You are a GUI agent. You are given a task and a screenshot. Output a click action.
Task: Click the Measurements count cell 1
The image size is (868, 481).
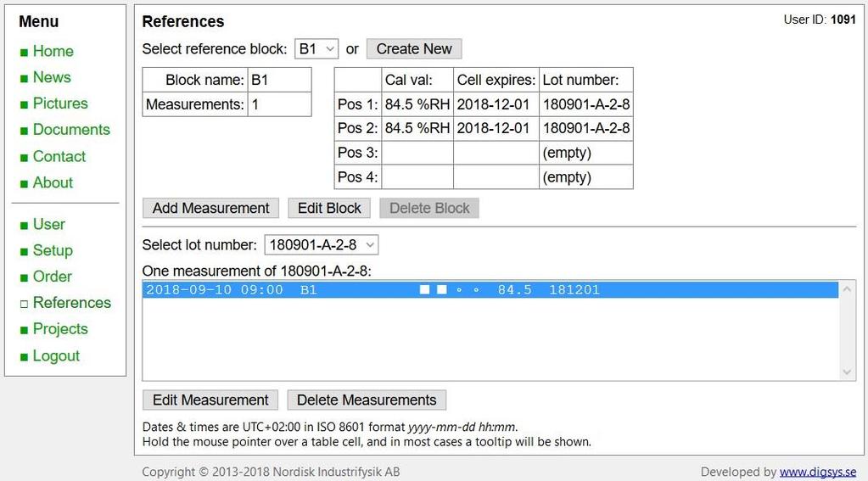(x=279, y=104)
